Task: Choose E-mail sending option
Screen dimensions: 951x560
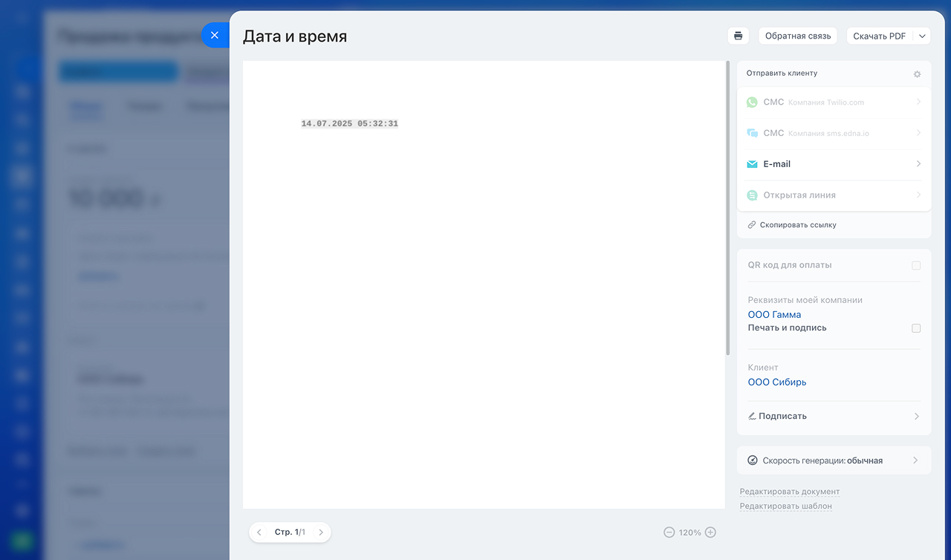Action: [834, 164]
